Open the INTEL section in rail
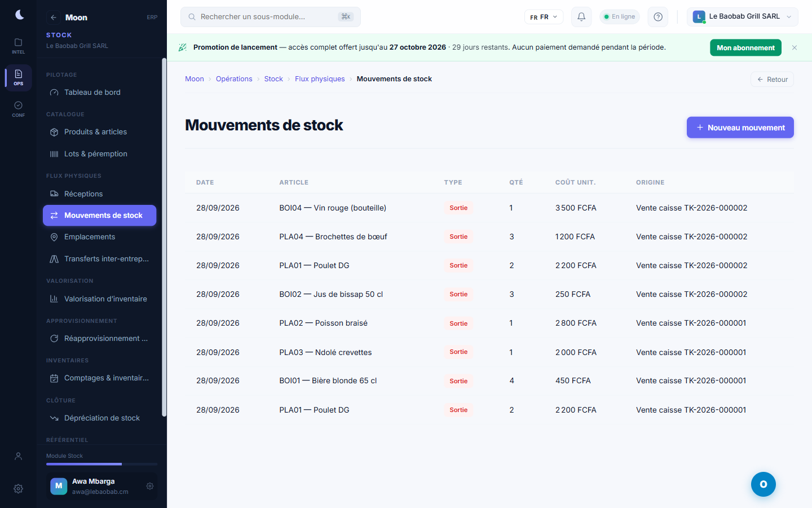The width and height of the screenshot is (812, 508). click(x=19, y=46)
